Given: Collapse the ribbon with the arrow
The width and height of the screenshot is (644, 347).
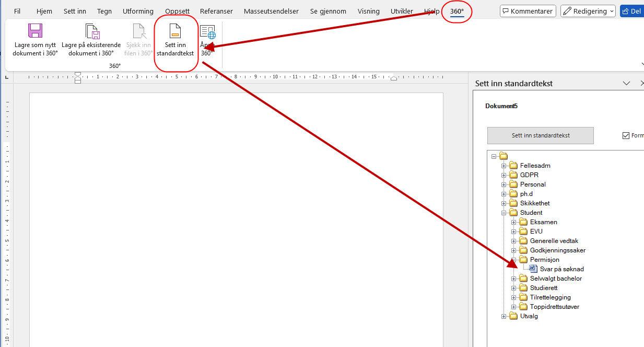Looking at the screenshot, I should click(641, 64).
